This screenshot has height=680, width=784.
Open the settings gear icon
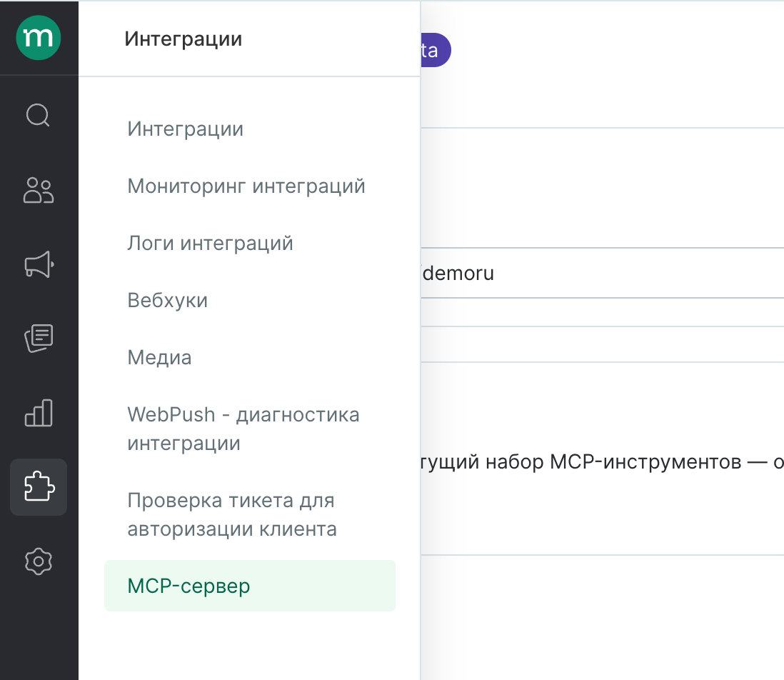tap(39, 561)
